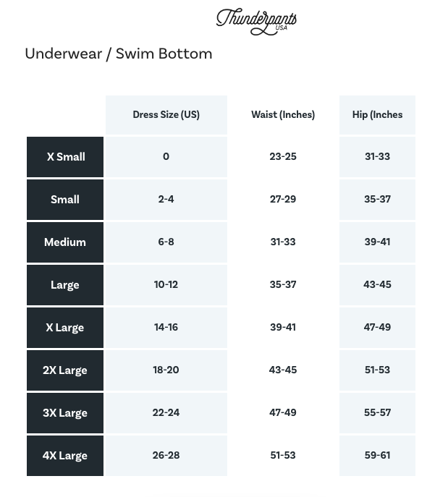This screenshot has width=448, height=497.
Task: Select the 14-16 dress size cell
Action: pos(166,328)
